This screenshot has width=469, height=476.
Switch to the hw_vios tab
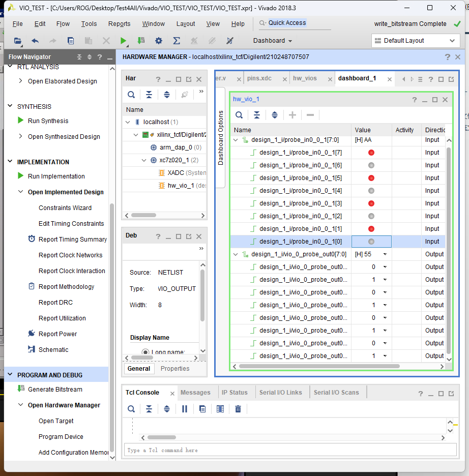305,78
